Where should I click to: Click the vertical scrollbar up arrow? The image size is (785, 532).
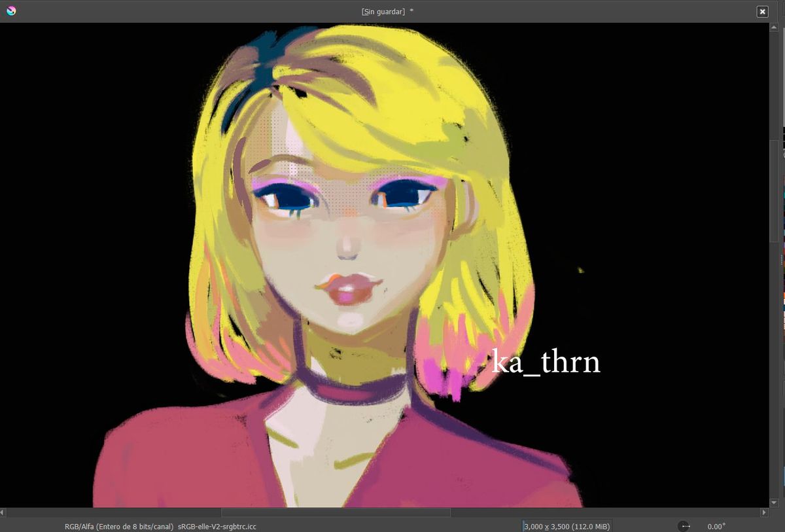(x=775, y=28)
